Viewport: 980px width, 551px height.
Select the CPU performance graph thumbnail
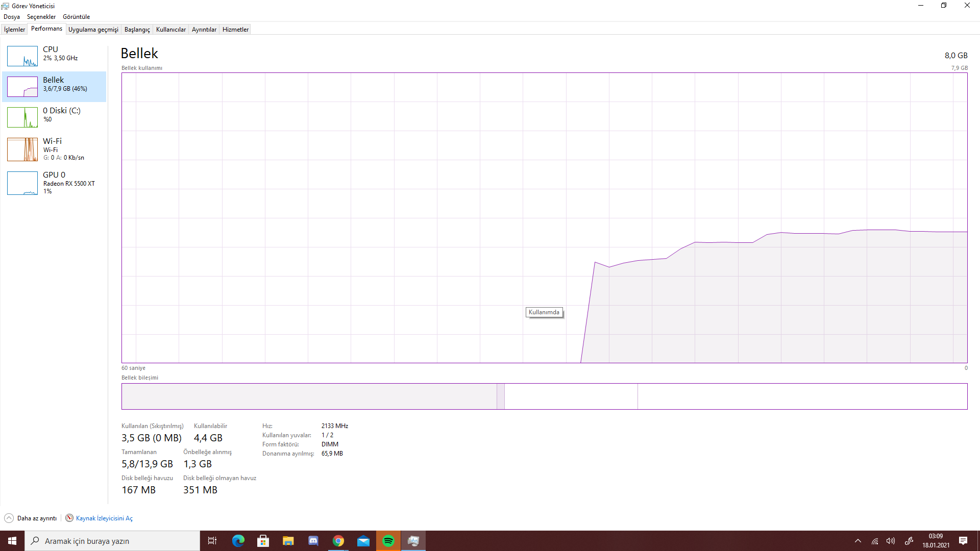point(22,56)
